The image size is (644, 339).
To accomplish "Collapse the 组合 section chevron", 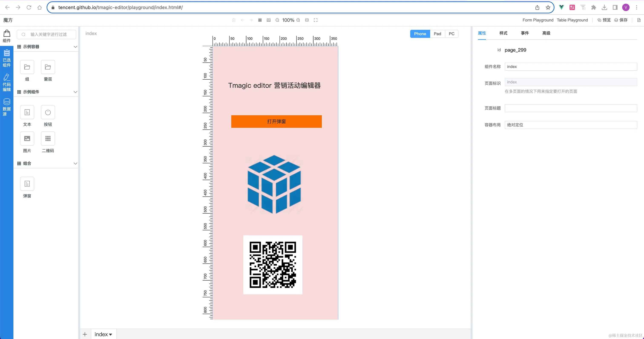I will coord(75,163).
